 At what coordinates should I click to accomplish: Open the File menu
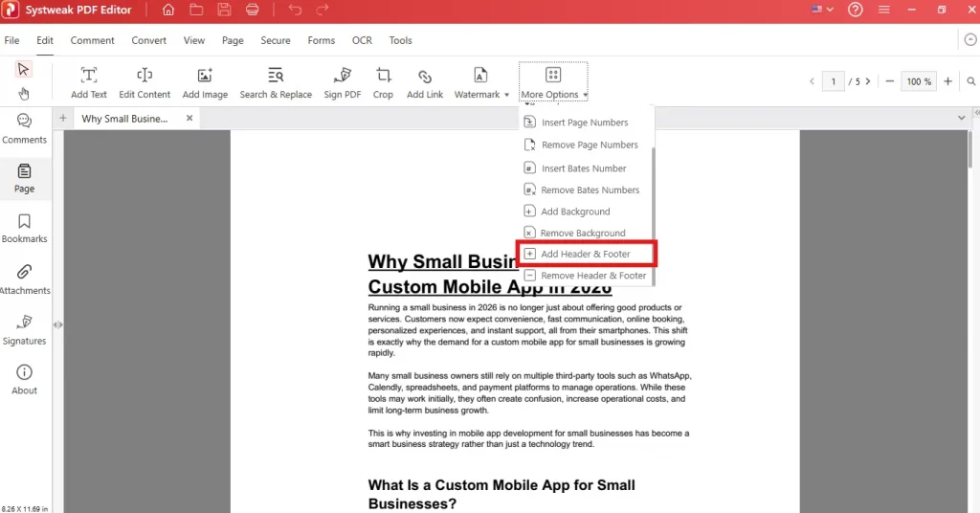[x=11, y=40]
